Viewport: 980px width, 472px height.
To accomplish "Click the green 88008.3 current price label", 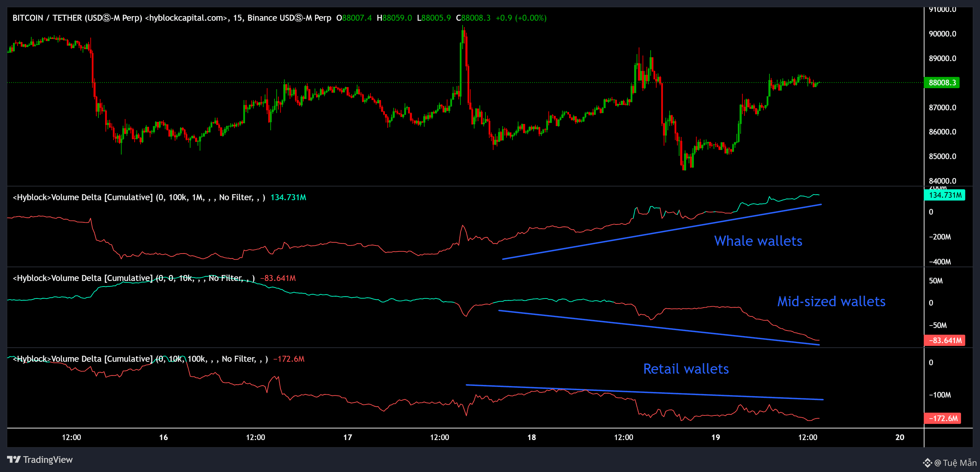I will click(x=942, y=83).
